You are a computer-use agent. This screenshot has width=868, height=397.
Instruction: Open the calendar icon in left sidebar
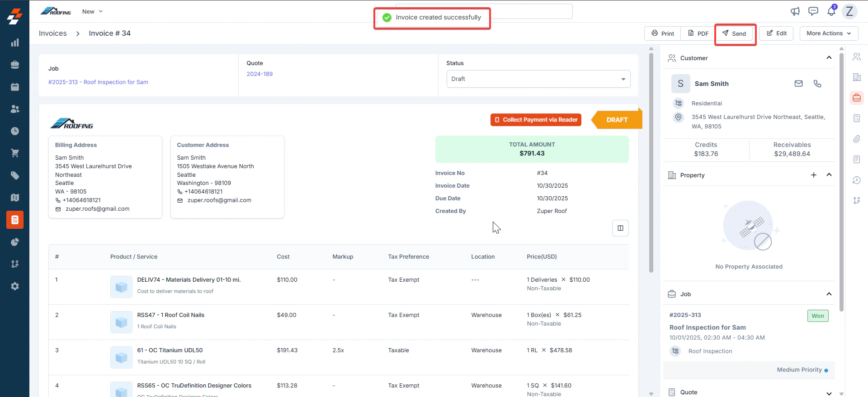[15, 87]
